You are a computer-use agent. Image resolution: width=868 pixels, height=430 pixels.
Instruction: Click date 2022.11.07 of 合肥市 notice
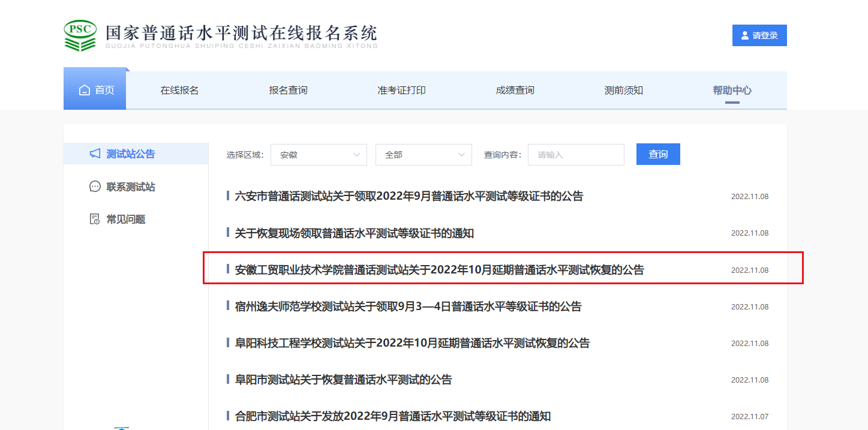tap(750, 417)
